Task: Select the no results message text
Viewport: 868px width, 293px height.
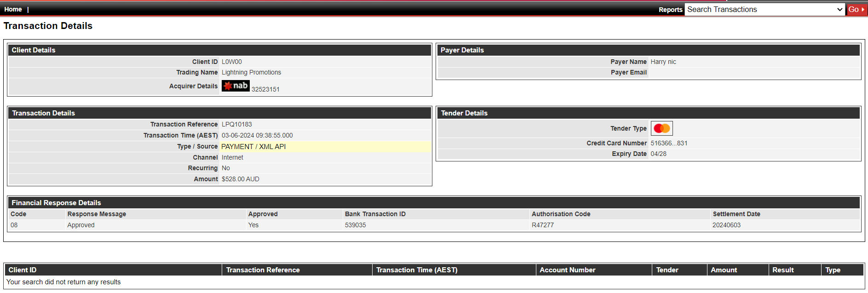Action: (63, 282)
